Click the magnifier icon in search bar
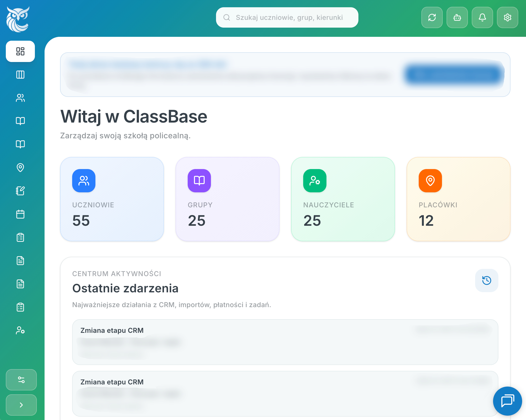526x420 pixels. coord(227,17)
